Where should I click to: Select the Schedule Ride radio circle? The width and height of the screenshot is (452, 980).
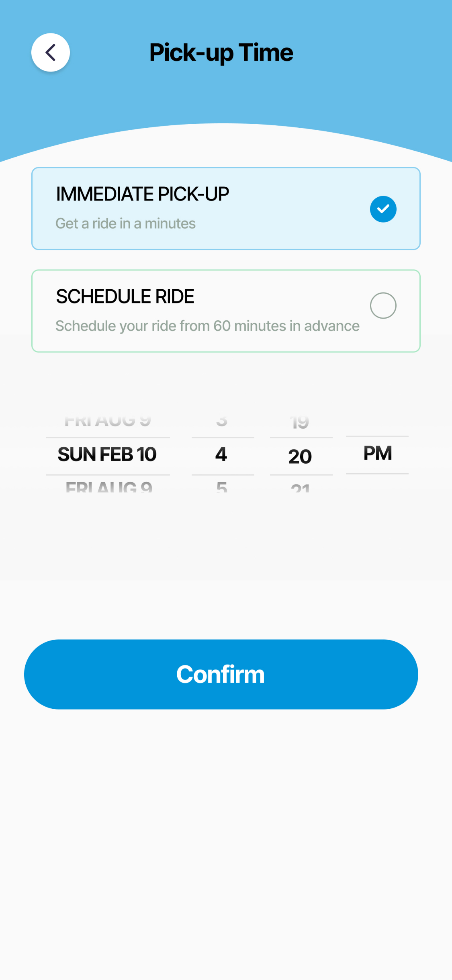pyautogui.click(x=383, y=305)
